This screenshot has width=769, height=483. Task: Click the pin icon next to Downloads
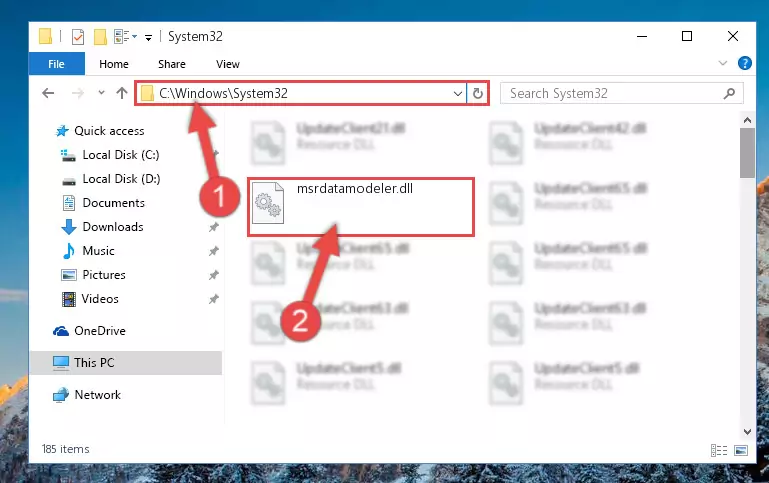[x=213, y=227]
